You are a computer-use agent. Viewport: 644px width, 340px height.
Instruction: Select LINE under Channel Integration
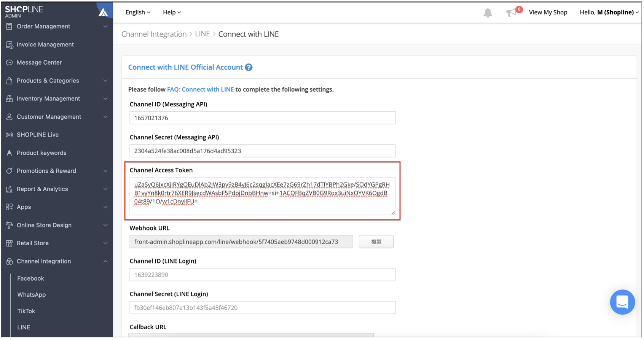(24, 327)
